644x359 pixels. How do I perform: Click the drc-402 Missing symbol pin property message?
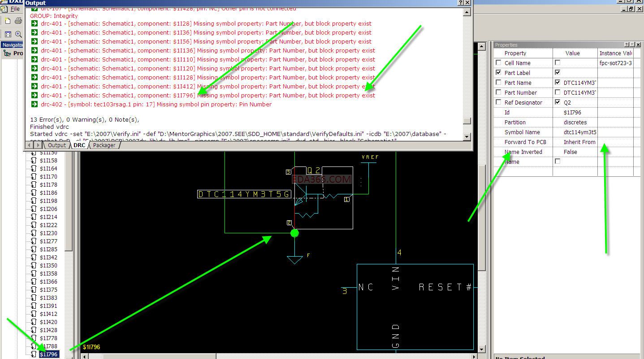click(156, 104)
